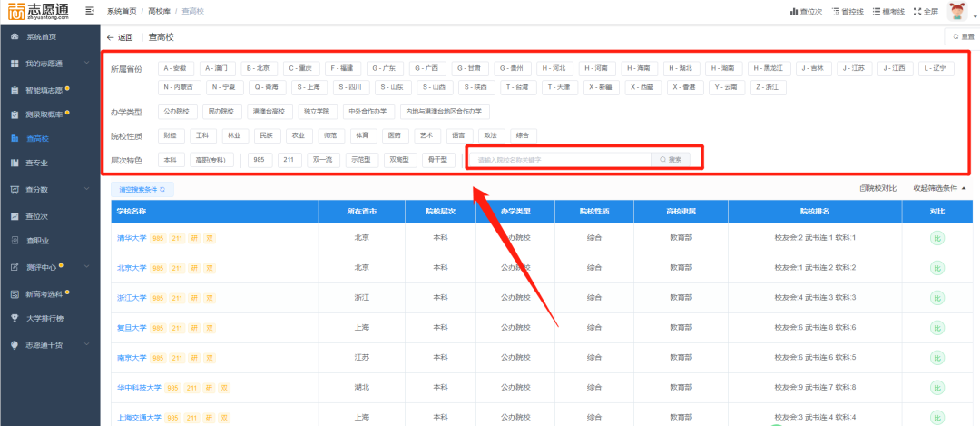
Task: Click the 返回 back arrow
Action: (112, 37)
